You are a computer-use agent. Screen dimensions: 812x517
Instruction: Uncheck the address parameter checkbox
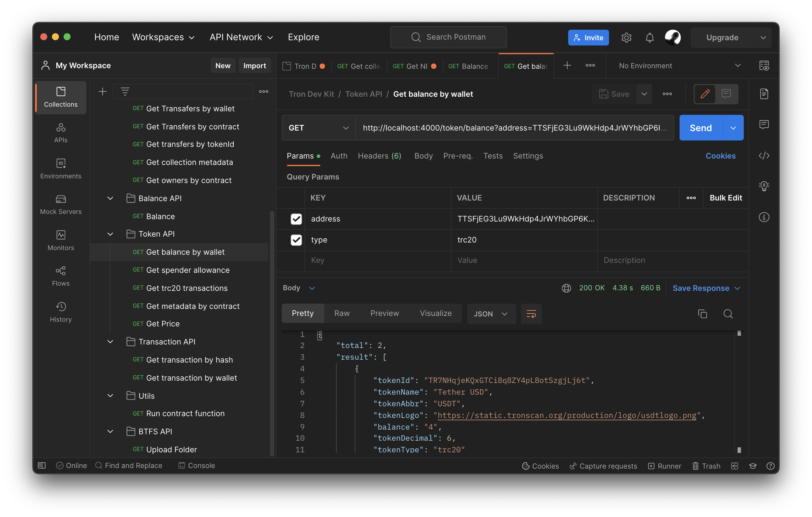(x=296, y=219)
